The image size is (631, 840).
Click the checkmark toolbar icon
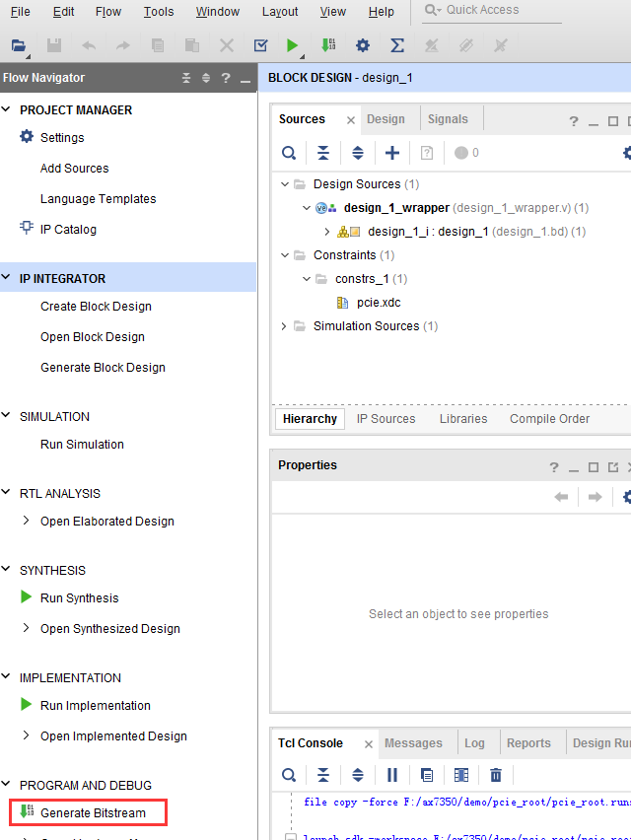[261, 45]
